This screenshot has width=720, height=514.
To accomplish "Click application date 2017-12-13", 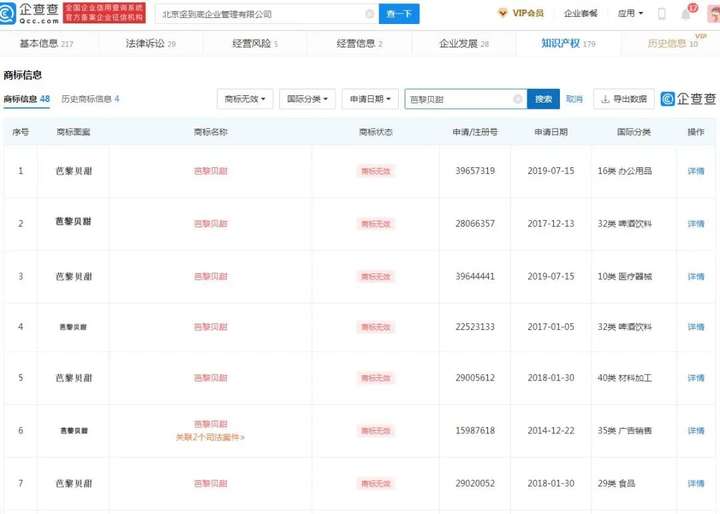I will pos(551,224).
